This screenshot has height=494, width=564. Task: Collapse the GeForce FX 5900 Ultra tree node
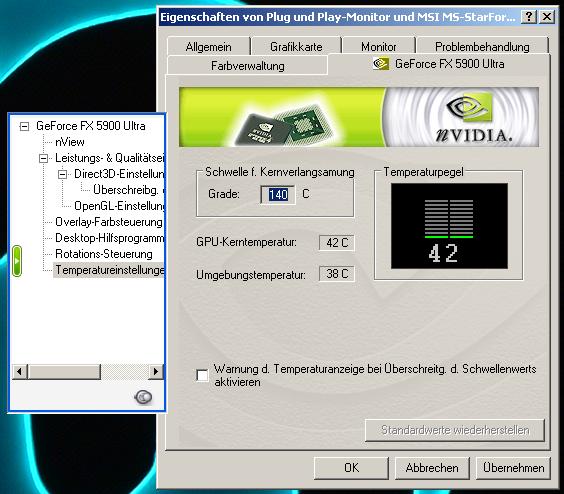[x=24, y=126]
